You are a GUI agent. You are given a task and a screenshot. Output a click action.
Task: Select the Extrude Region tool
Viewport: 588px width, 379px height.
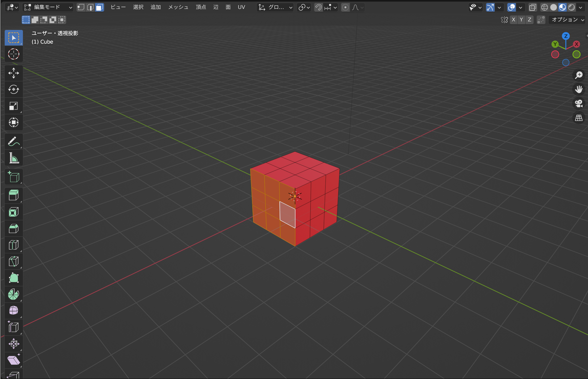13,195
